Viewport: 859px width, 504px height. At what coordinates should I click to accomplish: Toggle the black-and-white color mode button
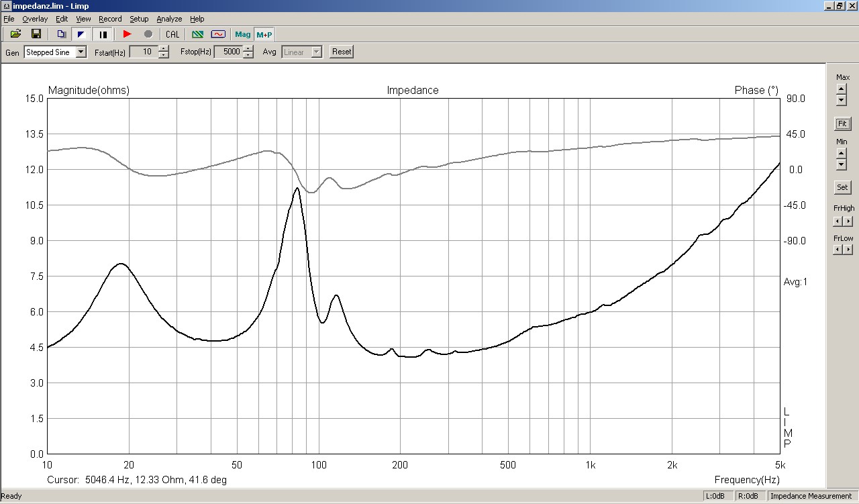81,34
